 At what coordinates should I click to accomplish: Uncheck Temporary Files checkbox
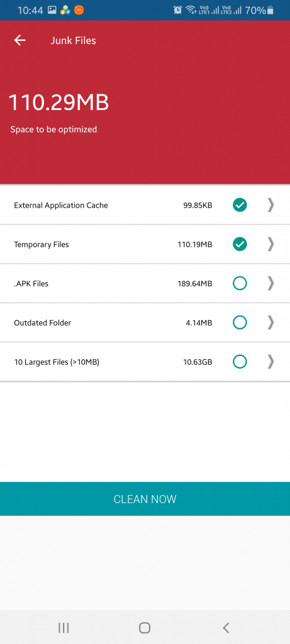coord(240,245)
